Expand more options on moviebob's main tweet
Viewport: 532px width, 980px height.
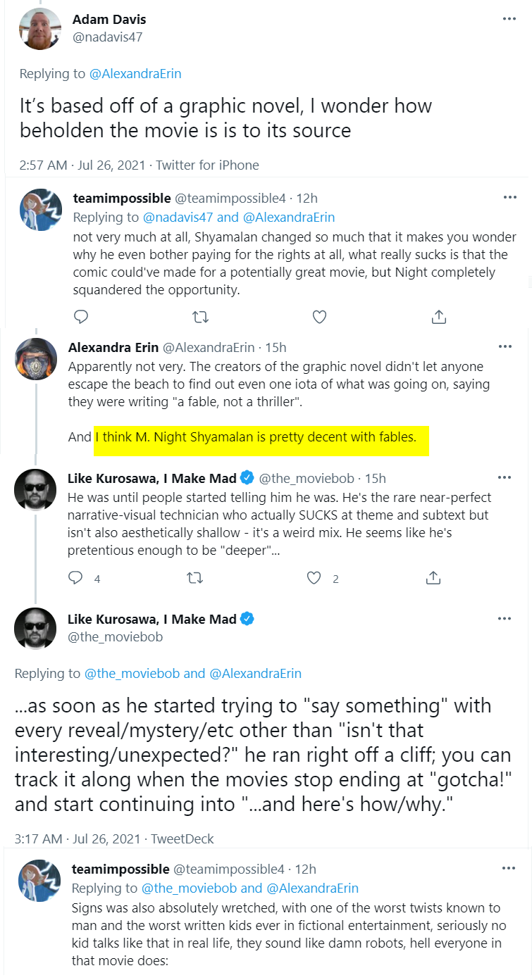pyautogui.click(x=505, y=618)
